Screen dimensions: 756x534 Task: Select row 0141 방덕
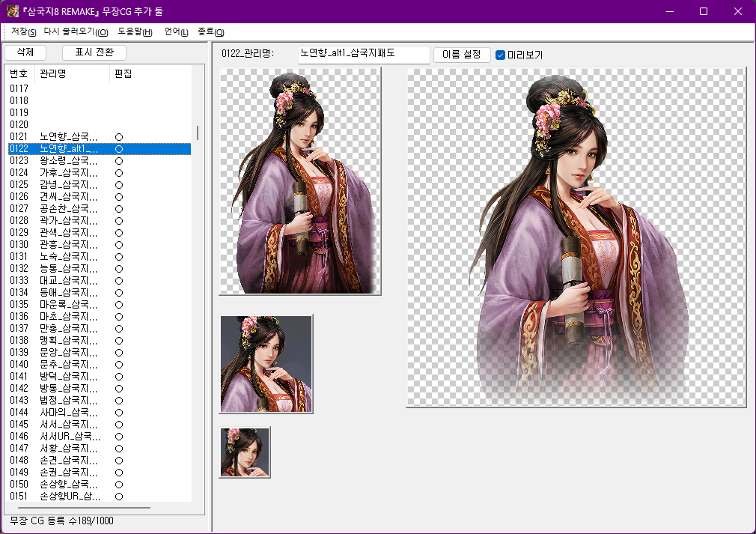[100, 377]
